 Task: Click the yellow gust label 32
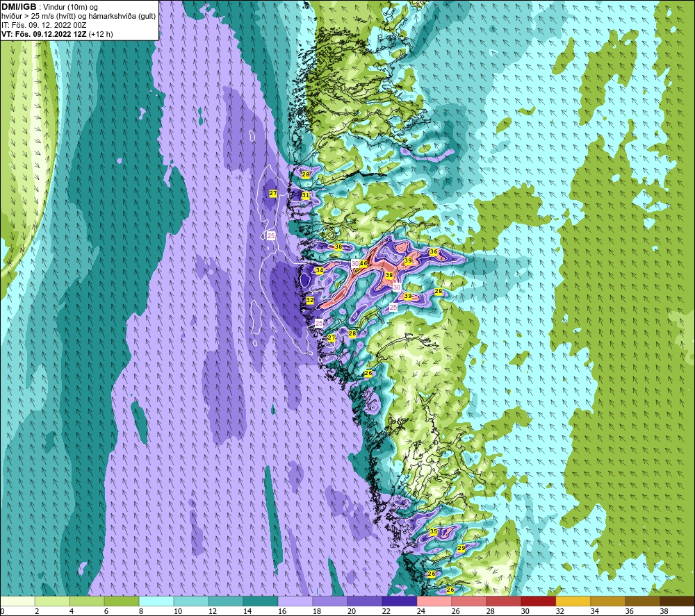point(310,300)
